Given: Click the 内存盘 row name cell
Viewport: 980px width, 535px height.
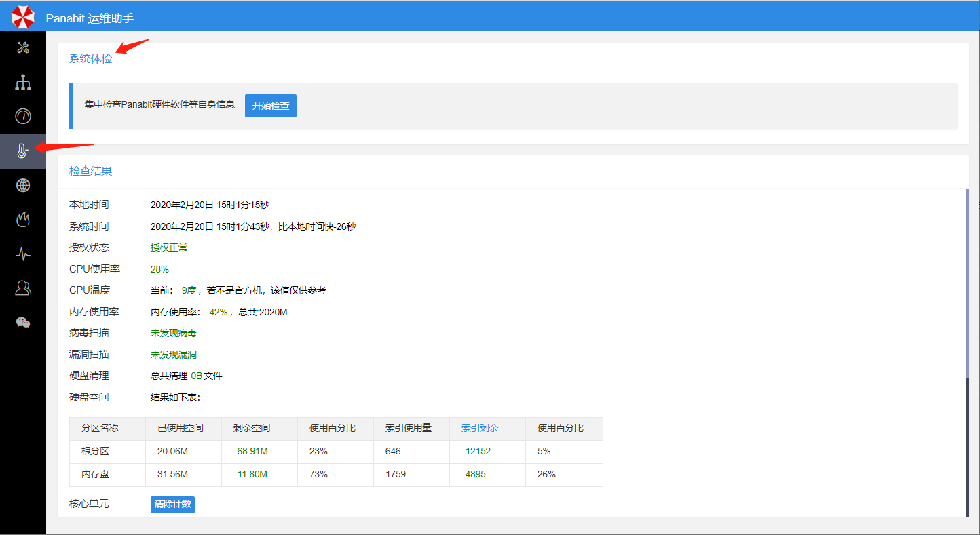Looking at the screenshot, I should [95, 475].
